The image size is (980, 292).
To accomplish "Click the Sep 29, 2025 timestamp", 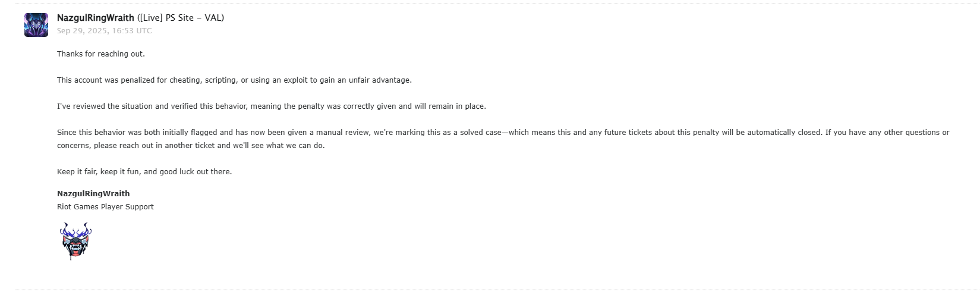I will pos(104,31).
